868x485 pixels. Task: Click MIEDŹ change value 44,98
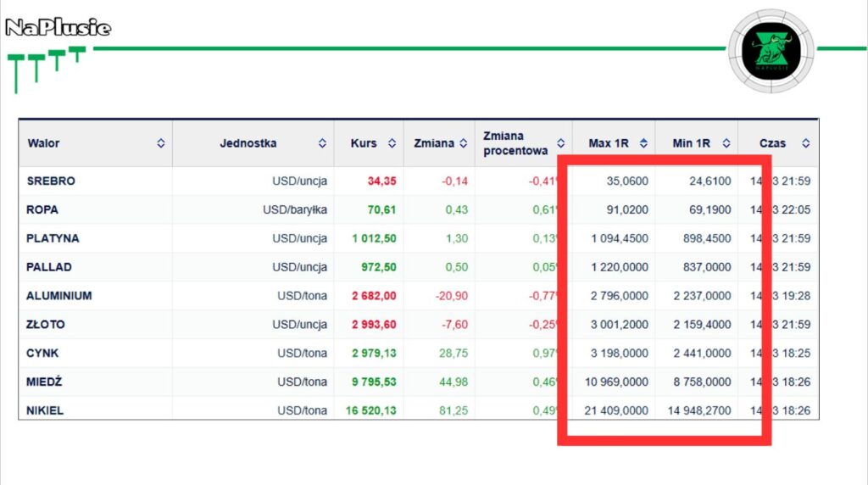[453, 382]
